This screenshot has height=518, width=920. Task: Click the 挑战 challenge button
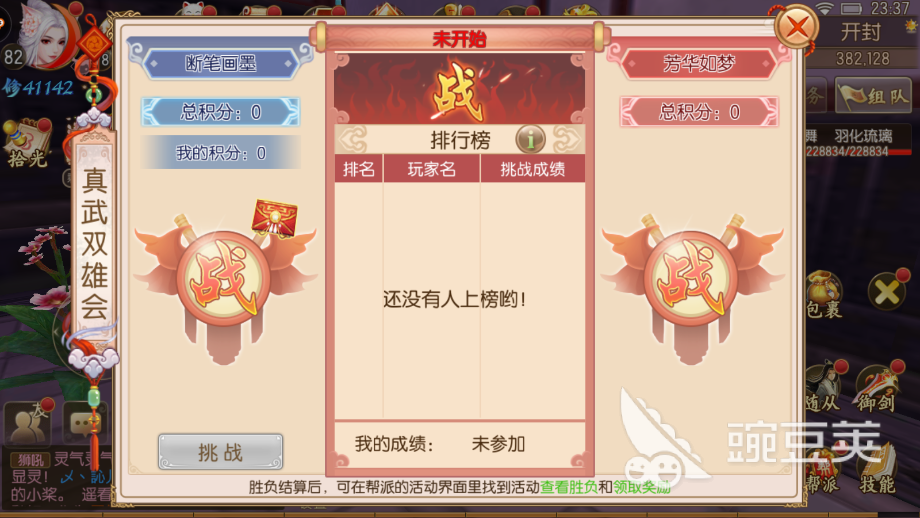(221, 452)
